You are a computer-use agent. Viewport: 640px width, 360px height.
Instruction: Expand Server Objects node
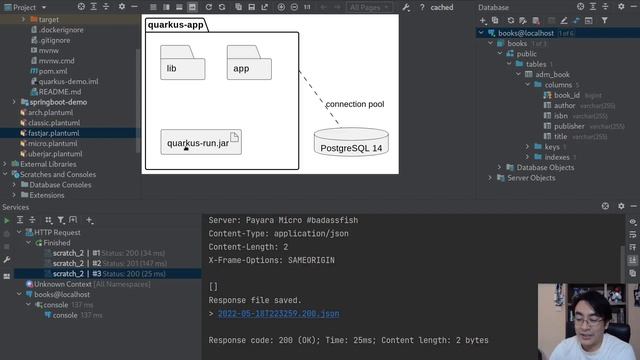[490, 178]
